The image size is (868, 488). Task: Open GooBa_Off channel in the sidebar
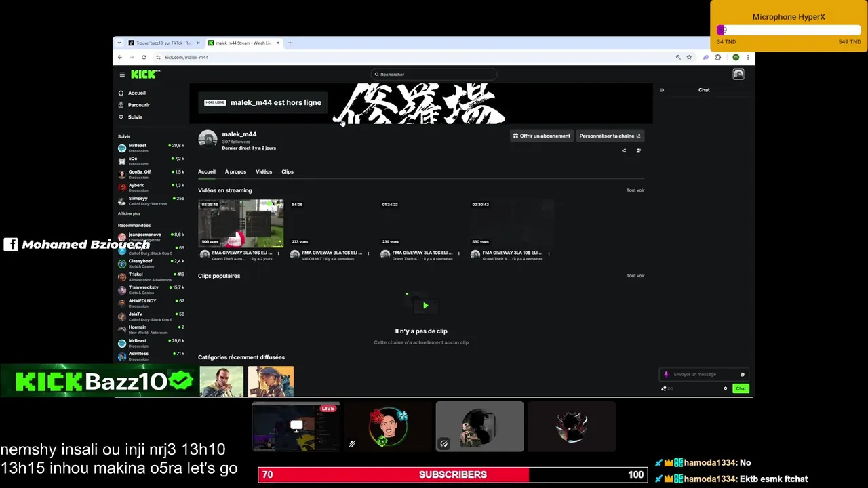(151, 174)
